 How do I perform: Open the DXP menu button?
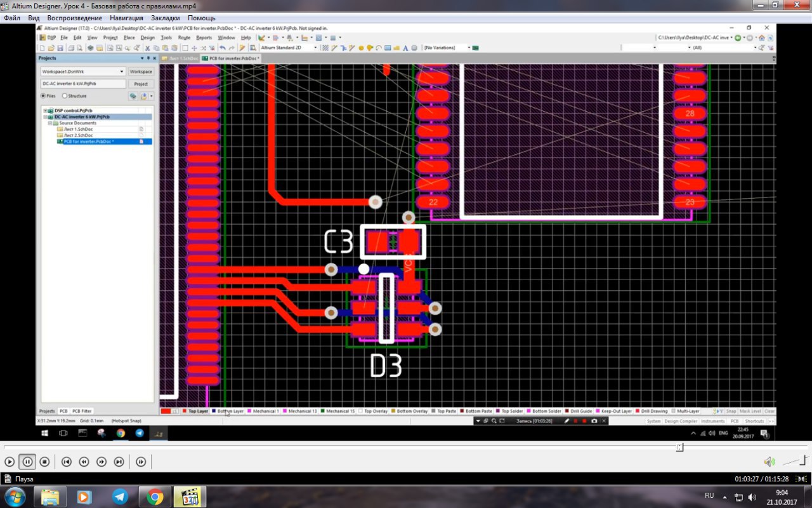click(x=48, y=37)
